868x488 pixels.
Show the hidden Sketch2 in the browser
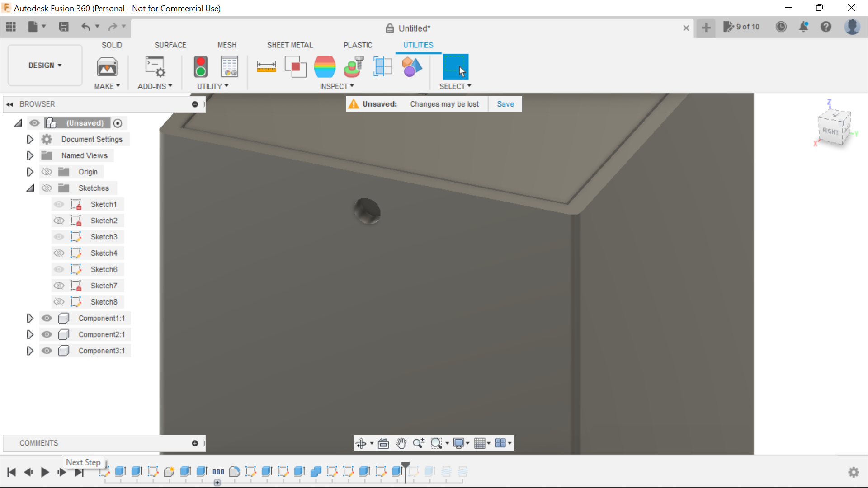(x=59, y=221)
